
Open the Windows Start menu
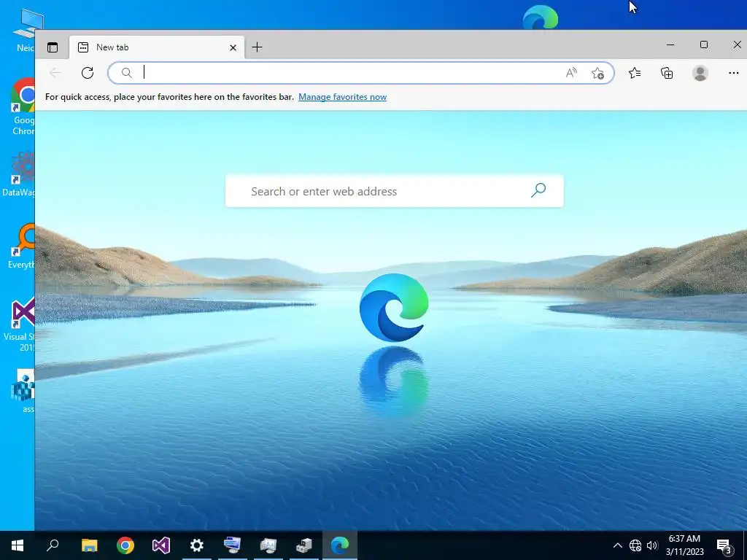tap(18, 545)
